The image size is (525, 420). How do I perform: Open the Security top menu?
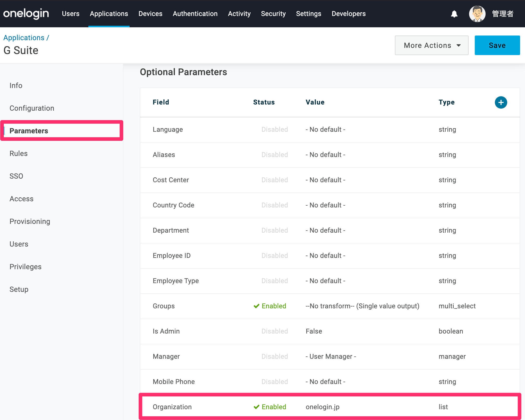(273, 14)
